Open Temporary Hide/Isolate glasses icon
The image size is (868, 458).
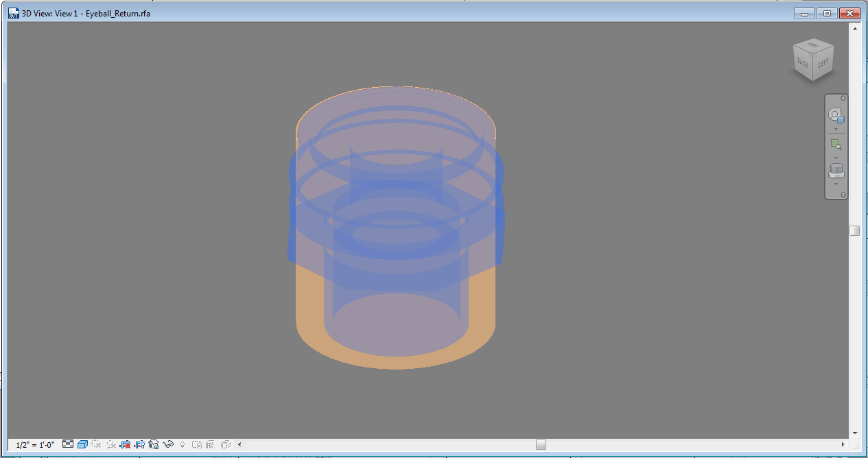pyautogui.click(x=168, y=444)
